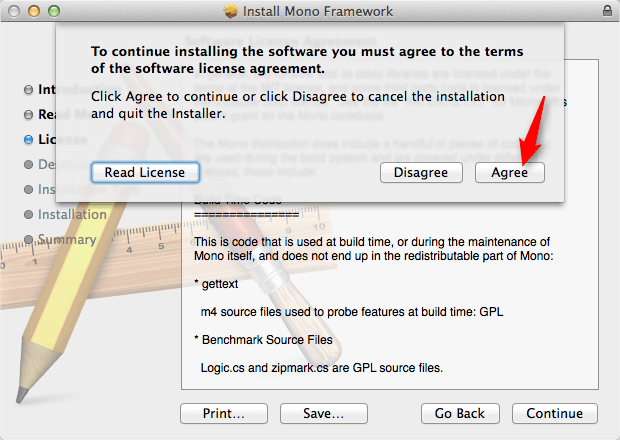The image size is (620, 440).
Task: Click the Install Mono Framework window title
Action: click(x=318, y=11)
